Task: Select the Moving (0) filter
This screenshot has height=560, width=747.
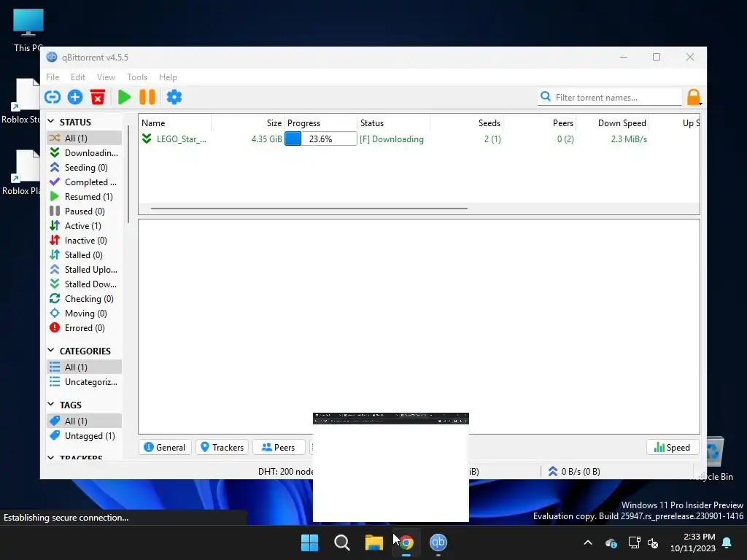Action: (x=85, y=314)
